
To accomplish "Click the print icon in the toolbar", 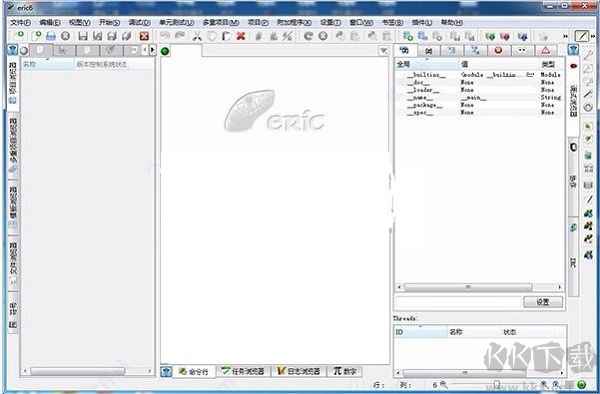I will tap(51, 36).
